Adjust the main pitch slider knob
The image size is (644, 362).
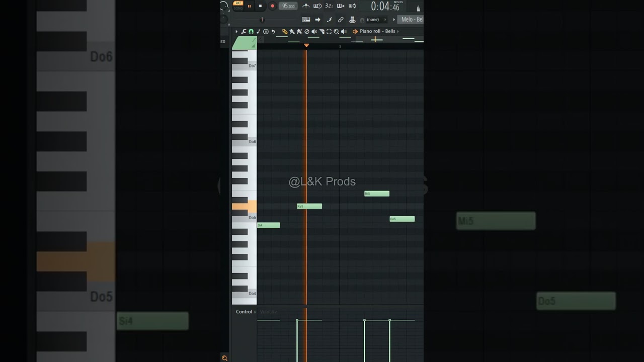point(262,20)
